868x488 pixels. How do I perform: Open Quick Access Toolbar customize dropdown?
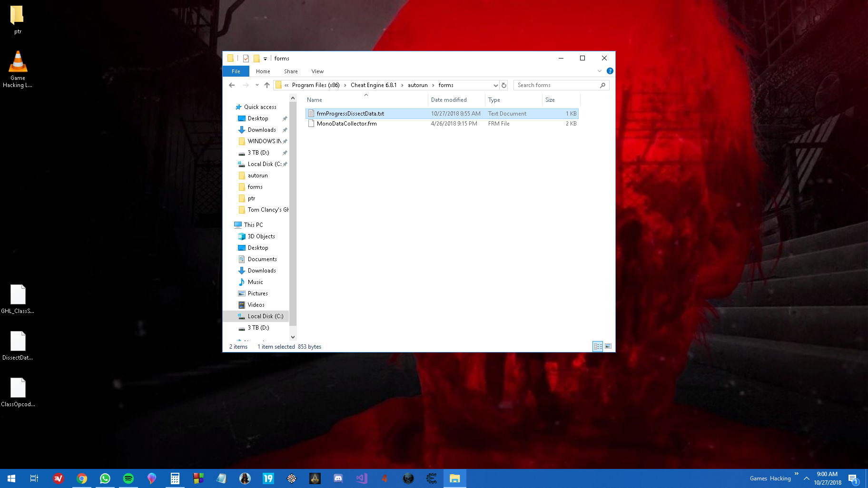265,59
